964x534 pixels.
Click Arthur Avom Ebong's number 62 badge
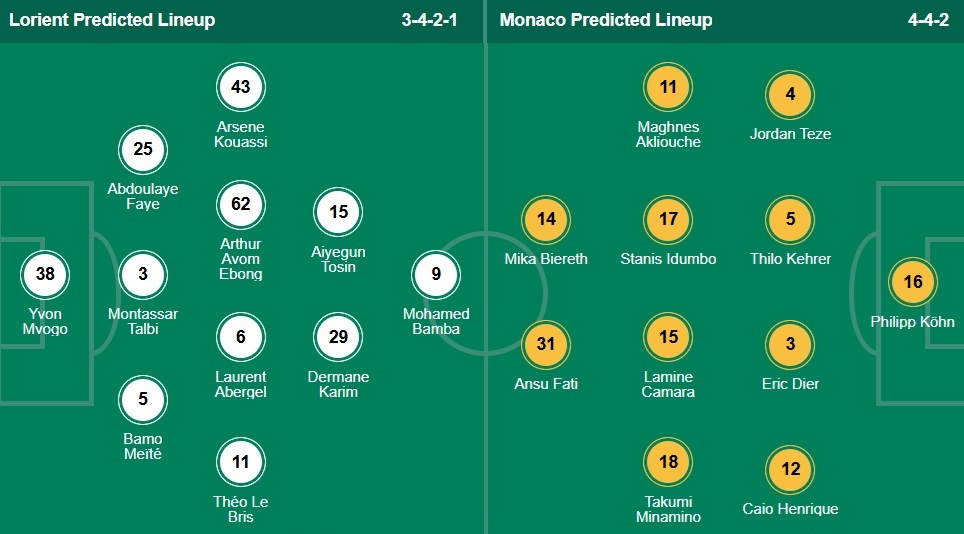[241, 205]
